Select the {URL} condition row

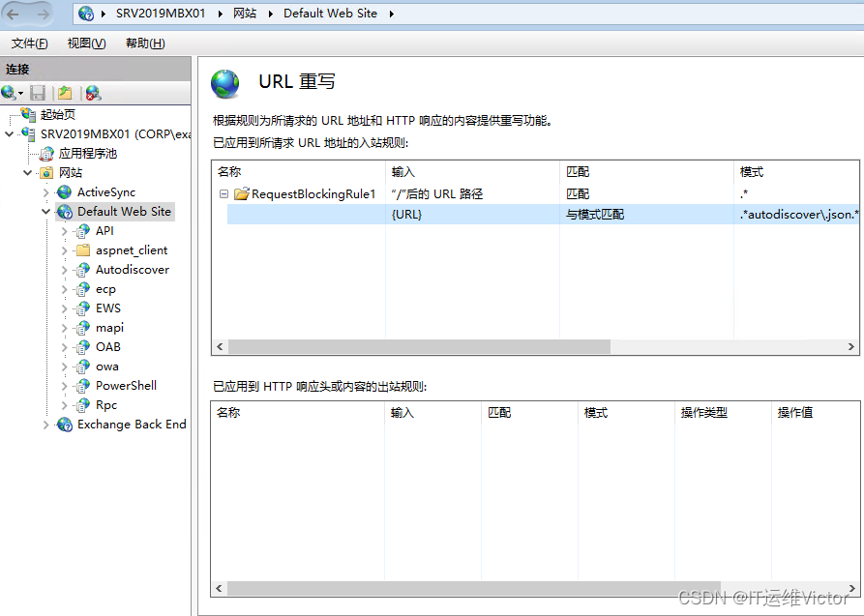click(x=544, y=215)
